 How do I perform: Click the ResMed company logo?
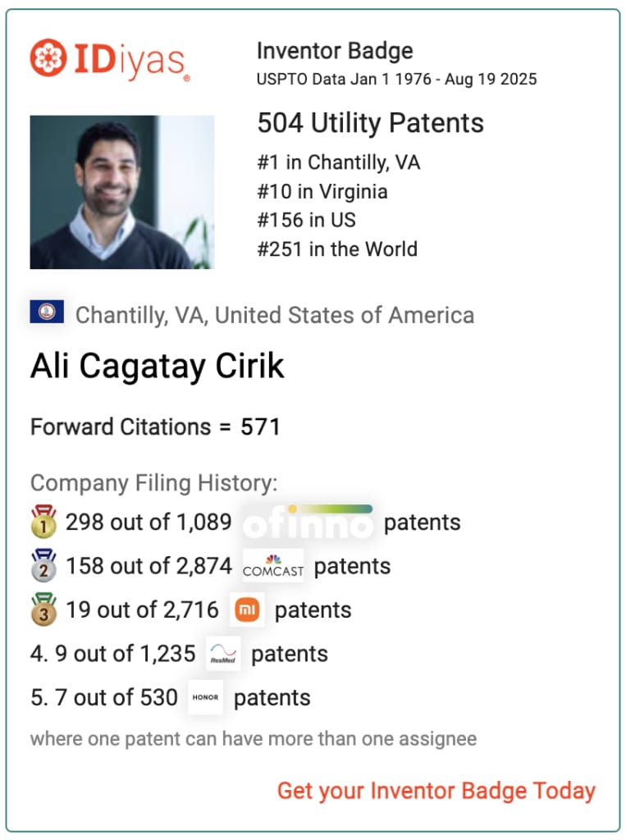point(223,654)
